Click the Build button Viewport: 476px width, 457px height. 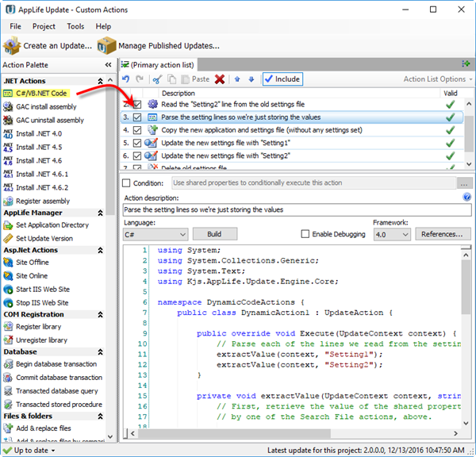(215, 234)
